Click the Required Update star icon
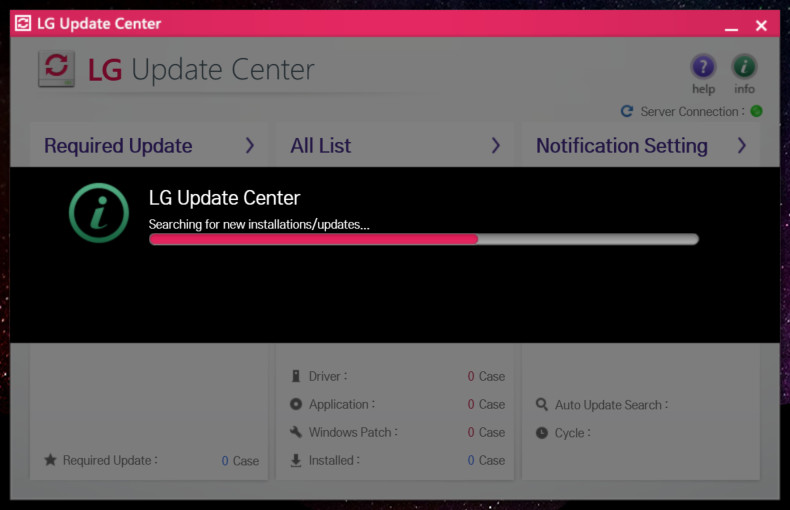The image size is (790, 510). click(50, 460)
